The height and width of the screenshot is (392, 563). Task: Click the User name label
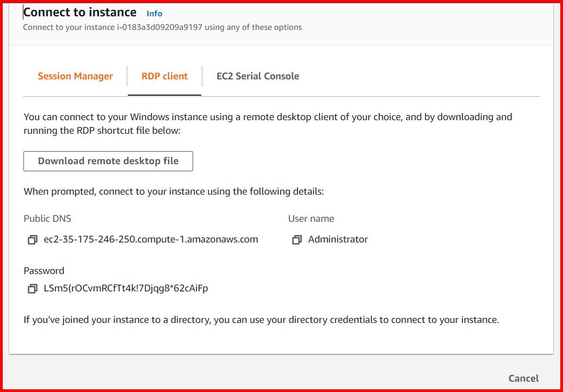coord(311,219)
